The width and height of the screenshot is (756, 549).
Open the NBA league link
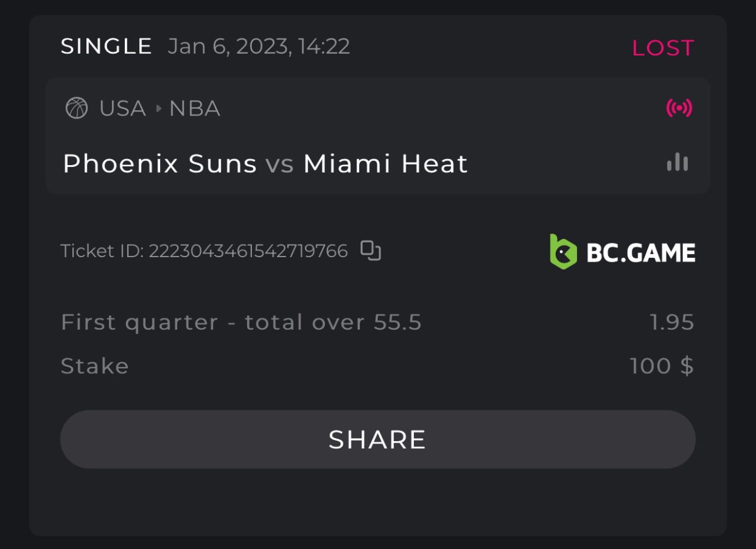(x=195, y=108)
